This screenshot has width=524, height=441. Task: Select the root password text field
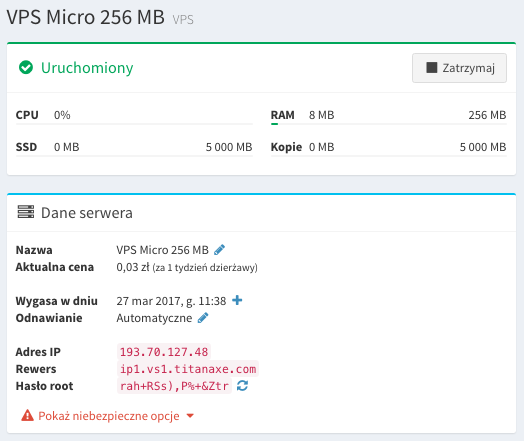pyautogui.click(x=174, y=386)
